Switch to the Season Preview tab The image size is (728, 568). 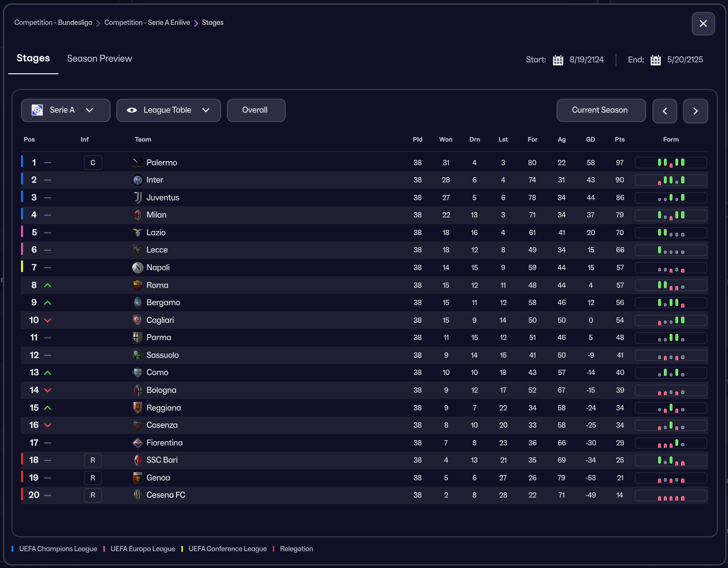100,58
